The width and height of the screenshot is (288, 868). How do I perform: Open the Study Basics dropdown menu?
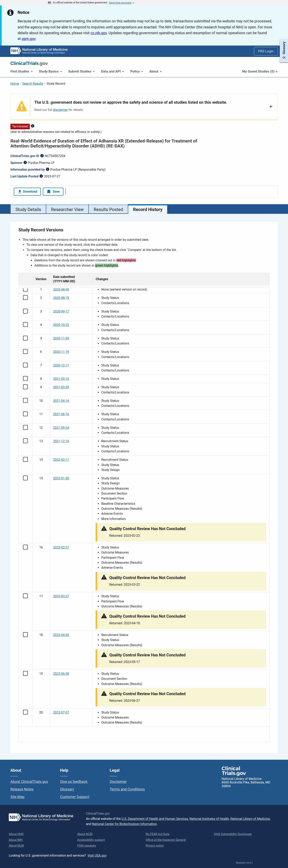click(x=51, y=72)
